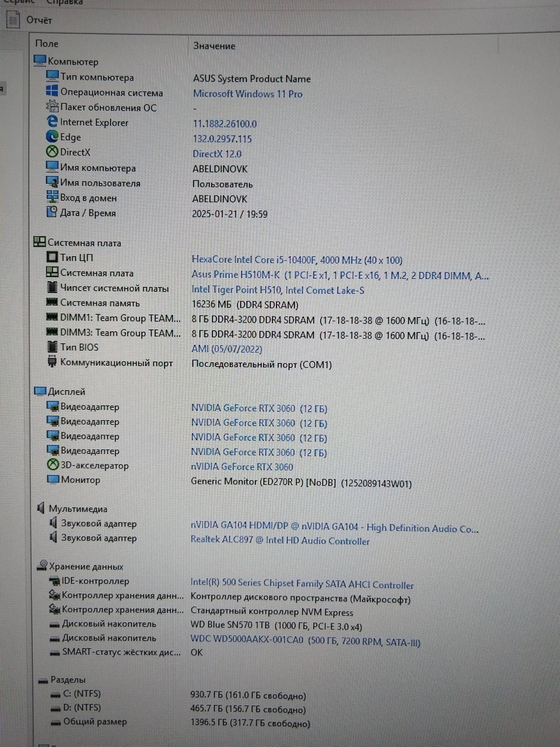
Task: Select the 930.7 ГБ (161.0 ГБ свободно) value
Action: click(248, 695)
